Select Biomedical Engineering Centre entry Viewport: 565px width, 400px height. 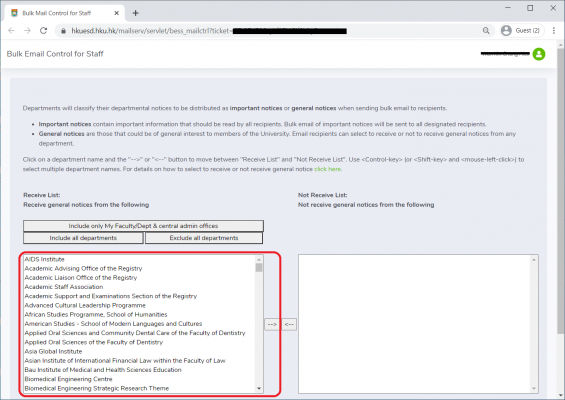[139, 379]
